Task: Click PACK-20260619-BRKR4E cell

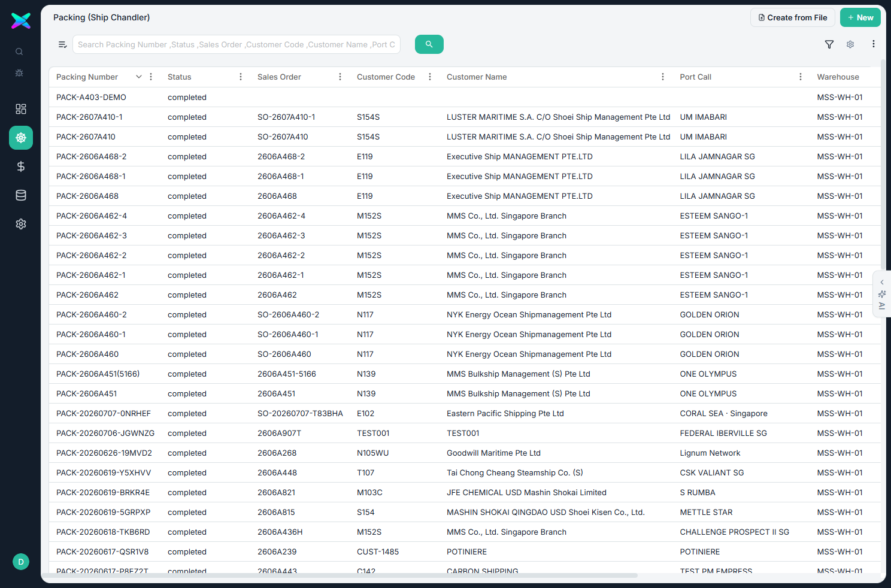Action: [x=103, y=492]
